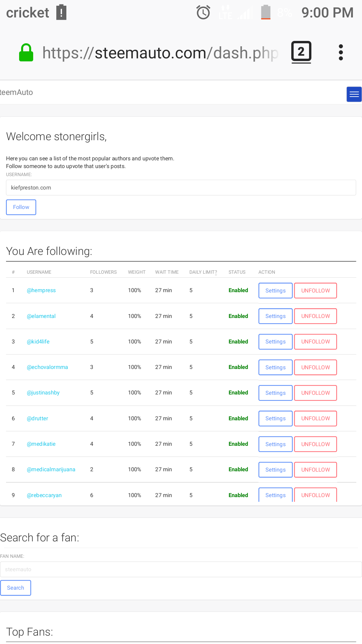Click the steemauto.com address bar URL

click(x=160, y=53)
